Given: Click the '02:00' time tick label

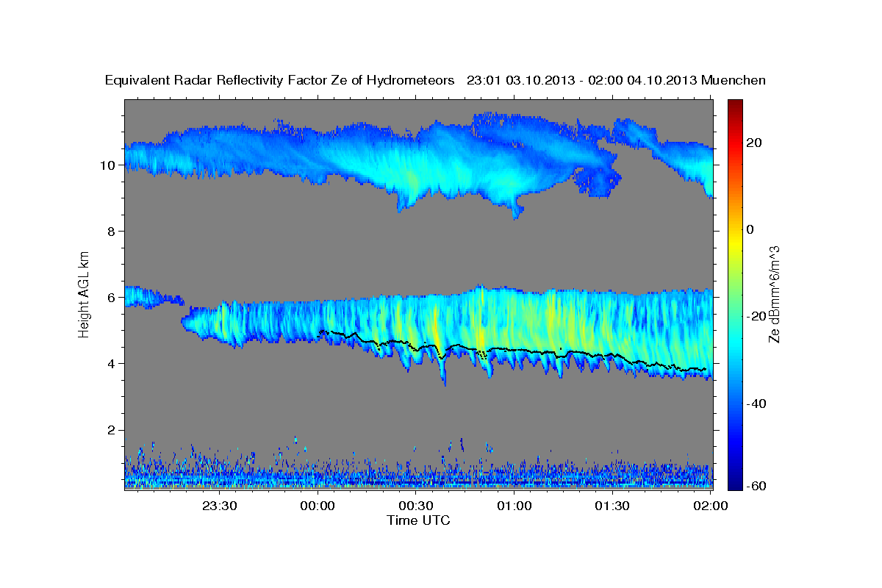Looking at the screenshot, I should coord(711,506).
